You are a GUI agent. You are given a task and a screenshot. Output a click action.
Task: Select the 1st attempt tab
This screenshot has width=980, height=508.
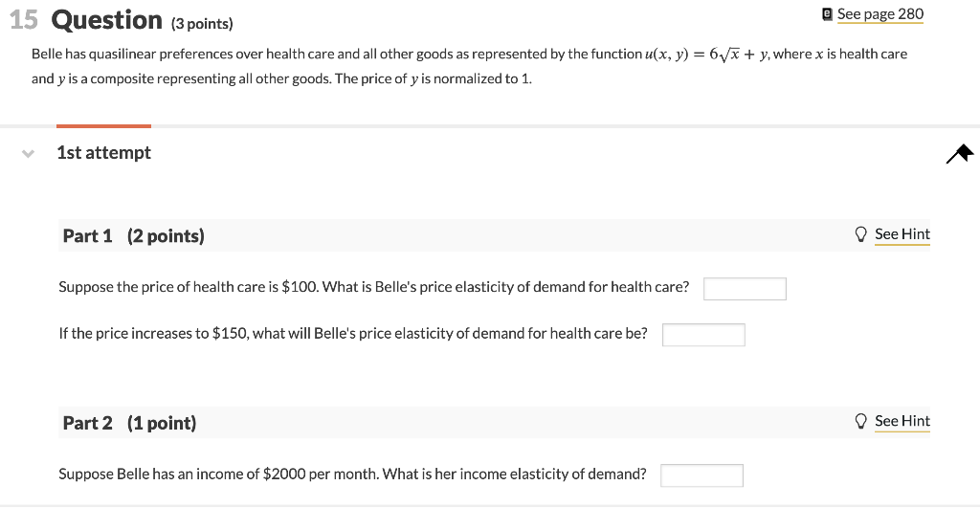[103, 152]
